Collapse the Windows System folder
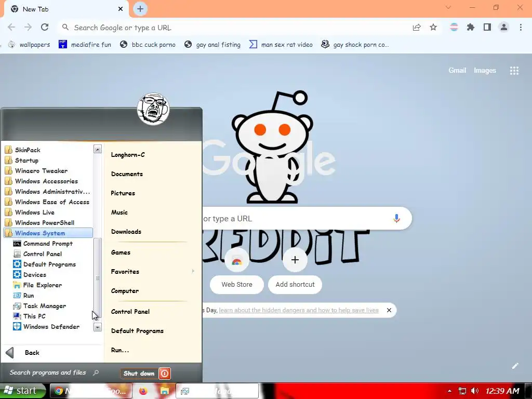The image size is (532, 399). point(48,233)
